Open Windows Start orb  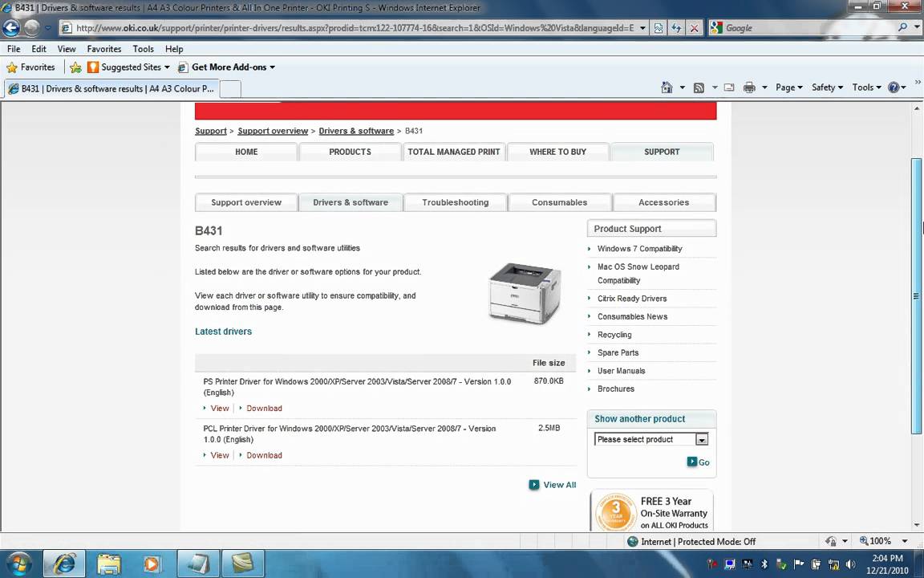(x=18, y=564)
